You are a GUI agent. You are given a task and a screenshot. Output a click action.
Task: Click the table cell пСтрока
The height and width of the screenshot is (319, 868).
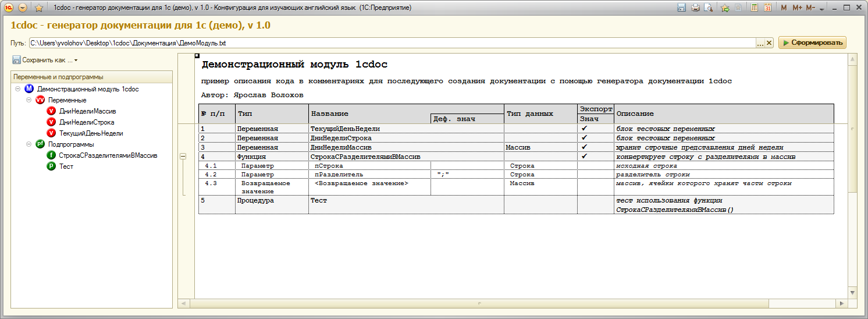pyautogui.click(x=369, y=166)
